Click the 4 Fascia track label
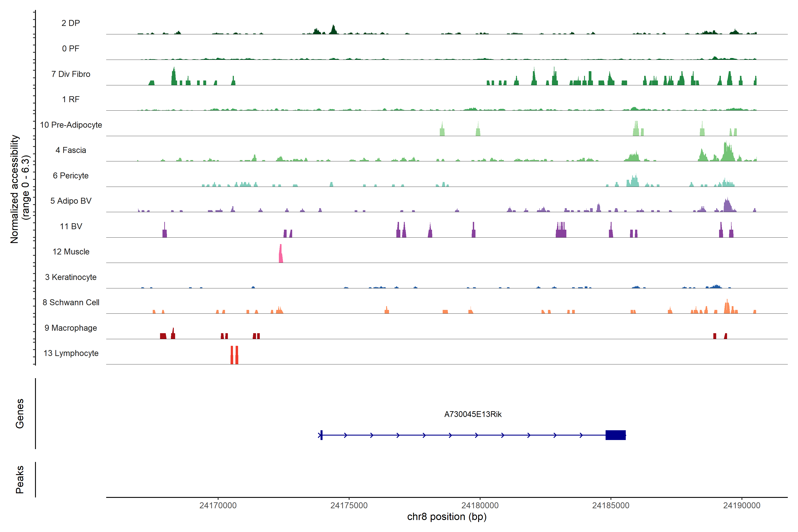The height and width of the screenshot is (532, 798). point(70,150)
